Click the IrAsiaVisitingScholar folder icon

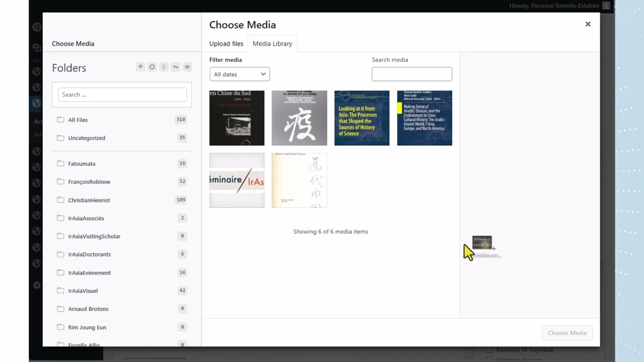(60, 236)
